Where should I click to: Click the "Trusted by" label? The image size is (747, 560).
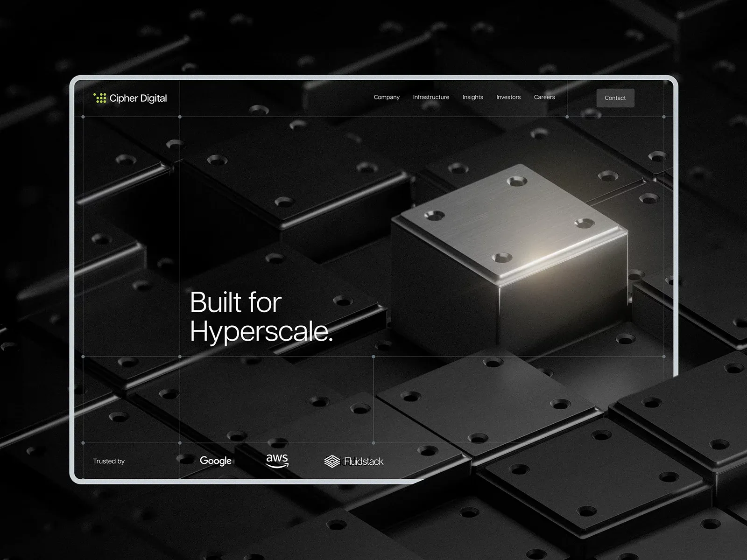coord(109,461)
